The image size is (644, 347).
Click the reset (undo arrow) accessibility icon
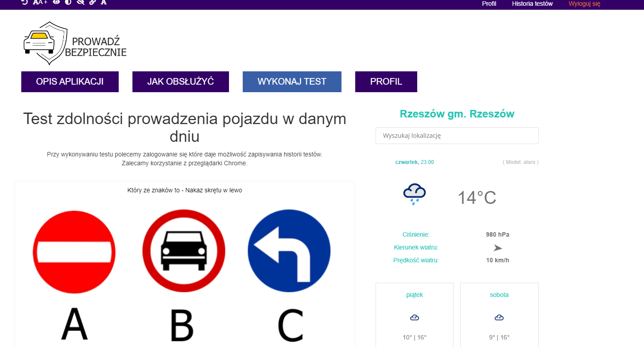[x=25, y=2]
